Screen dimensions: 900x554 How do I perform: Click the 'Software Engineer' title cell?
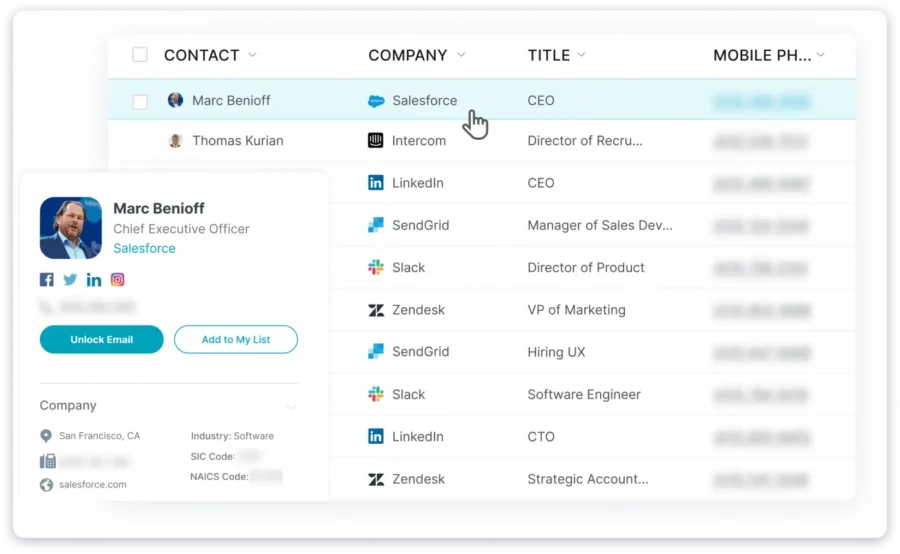click(584, 394)
